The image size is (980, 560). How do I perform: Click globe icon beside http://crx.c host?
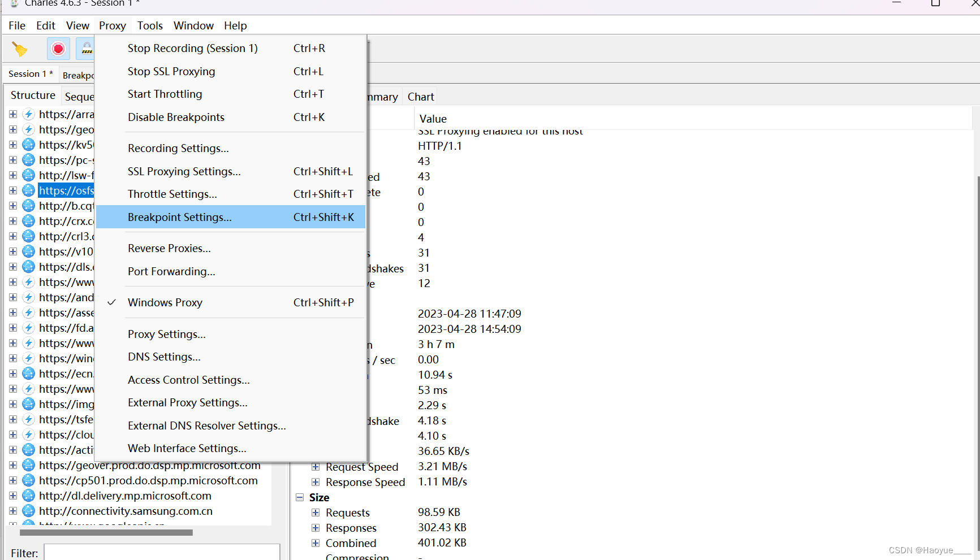point(28,221)
